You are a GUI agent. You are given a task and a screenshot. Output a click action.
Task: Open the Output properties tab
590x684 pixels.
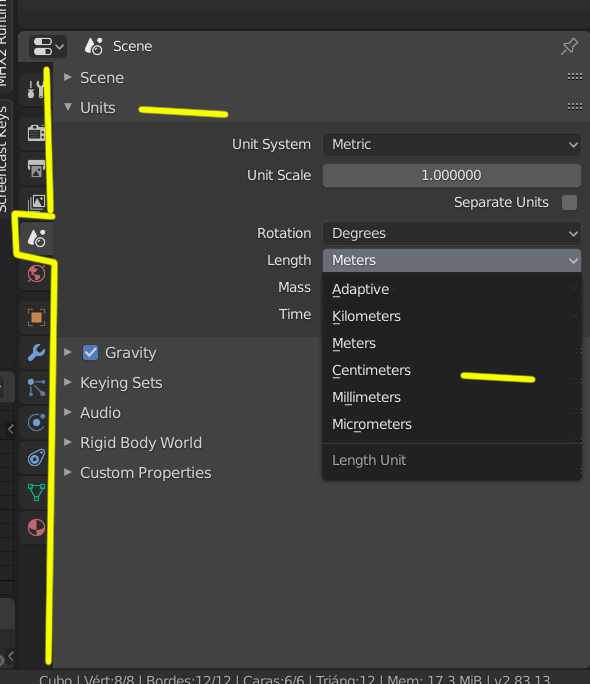pos(36,168)
